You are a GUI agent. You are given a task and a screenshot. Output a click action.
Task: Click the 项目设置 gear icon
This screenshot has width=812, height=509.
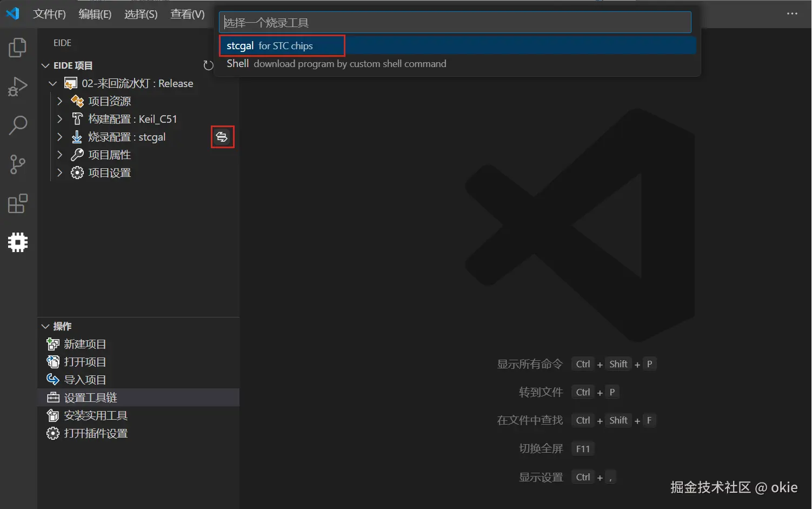pos(77,173)
